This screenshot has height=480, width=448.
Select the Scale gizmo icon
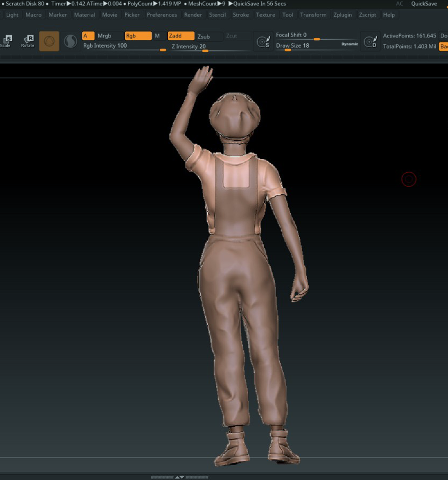6,41
